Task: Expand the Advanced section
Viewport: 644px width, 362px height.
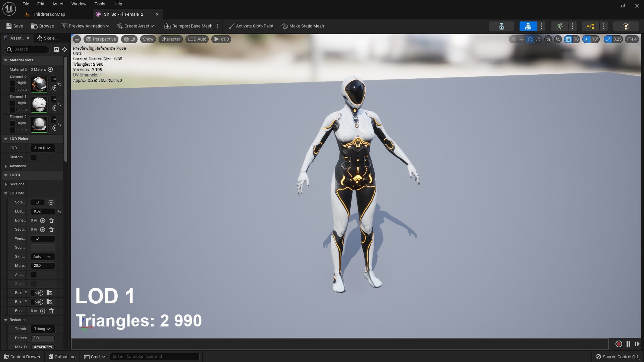Action: pos(6,166)
